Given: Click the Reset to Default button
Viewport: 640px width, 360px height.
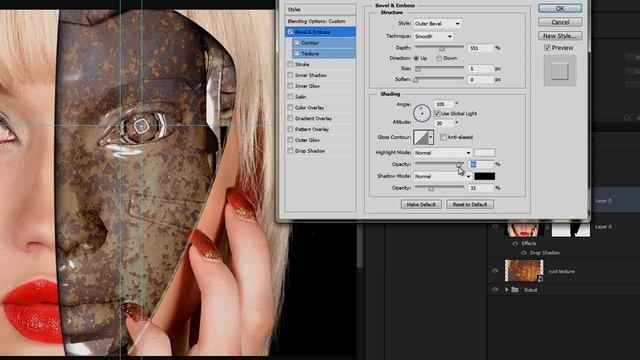Looking at the screenshot, I should (470, 204).
